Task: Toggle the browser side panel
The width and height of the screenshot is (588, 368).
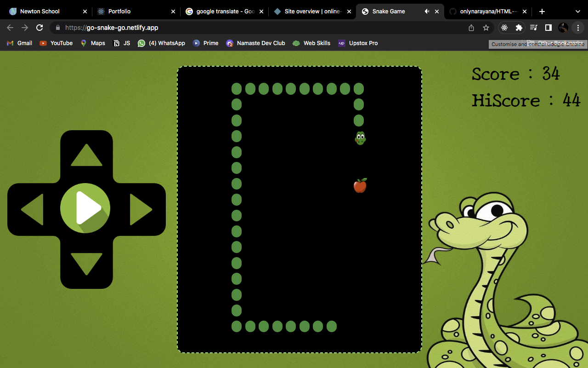Action: [548, 28]
